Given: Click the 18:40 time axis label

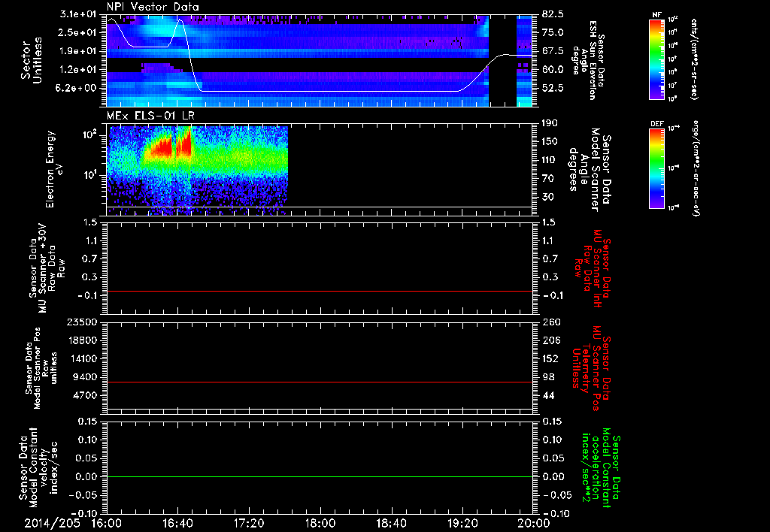Looking at the screenshot, I should (391, 523).
